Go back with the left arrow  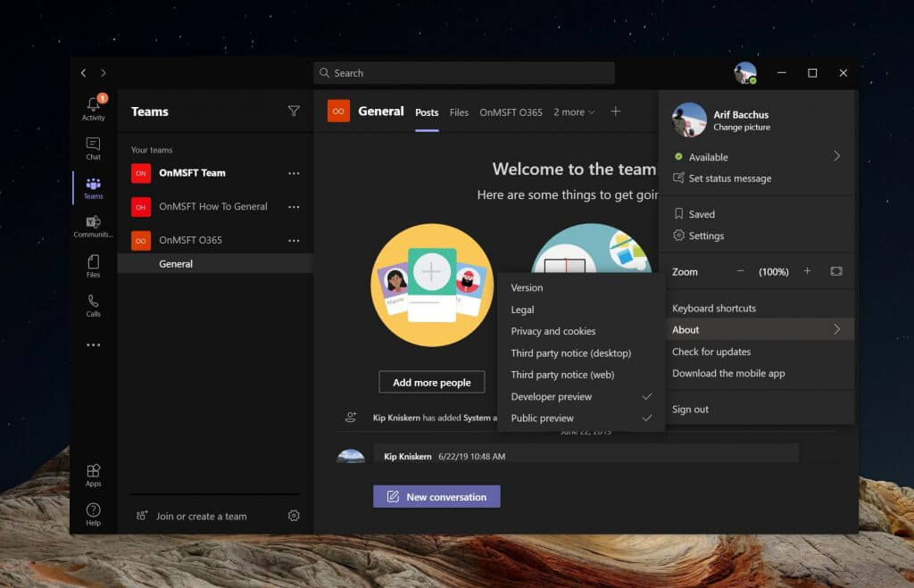(83, 73)
